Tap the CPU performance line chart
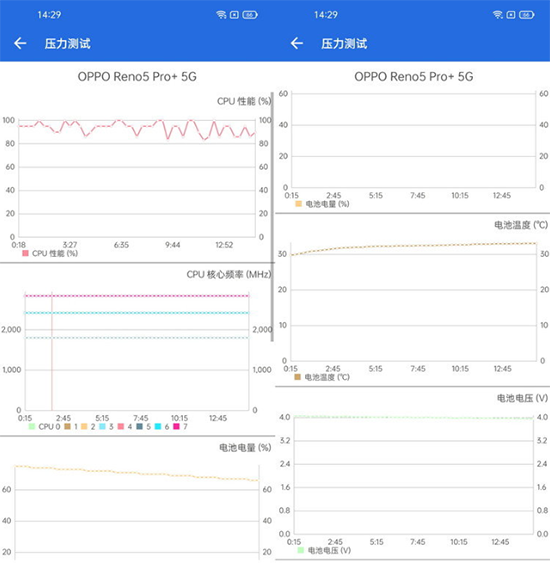Viewport: 550px width, 563px height. [137, 178]
